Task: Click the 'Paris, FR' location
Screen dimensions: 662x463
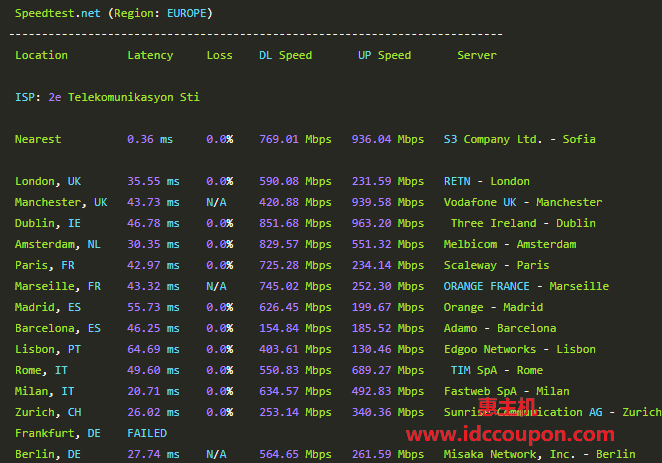Action: click(45, 265)
